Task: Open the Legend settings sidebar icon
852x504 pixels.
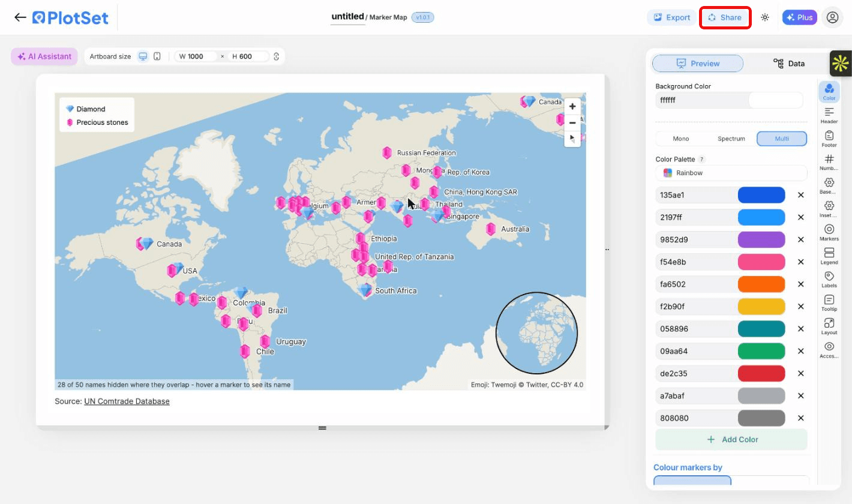Action: (x=829, y=256)
